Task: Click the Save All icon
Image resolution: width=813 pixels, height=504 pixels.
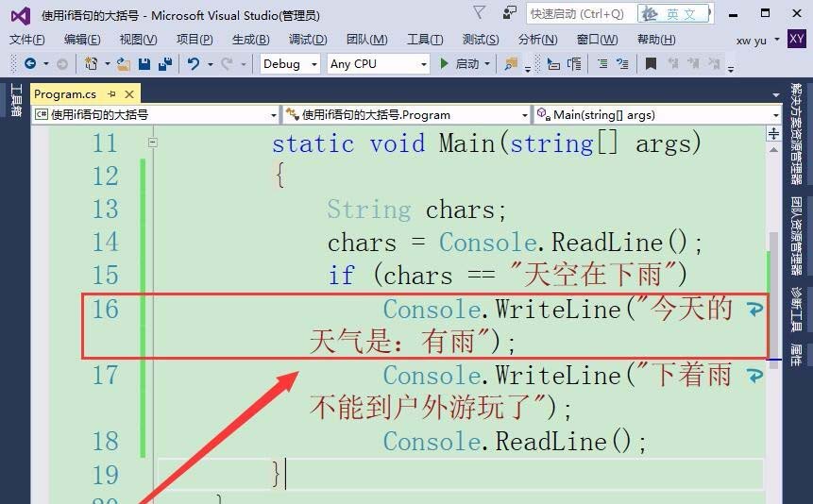Action: 165,64
